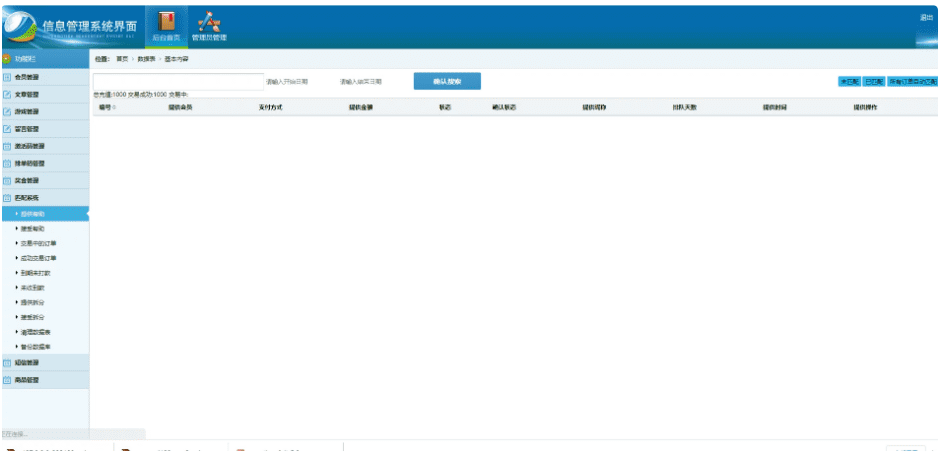Viewport: 939px width, 459px height.
Task: Focus the search text box
Action: point(178,81)
